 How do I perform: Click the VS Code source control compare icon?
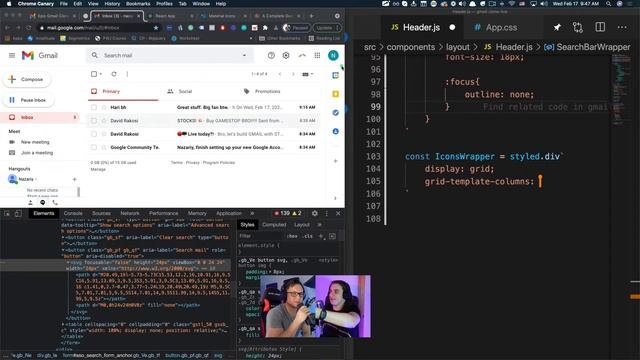578,27
